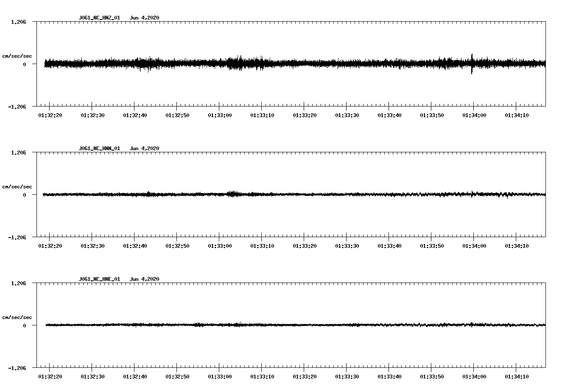Click the 01:33:30 time label under HNZ plot
Image resolution: width=576 pixels, height=392 pixels.
coord(347,115)
